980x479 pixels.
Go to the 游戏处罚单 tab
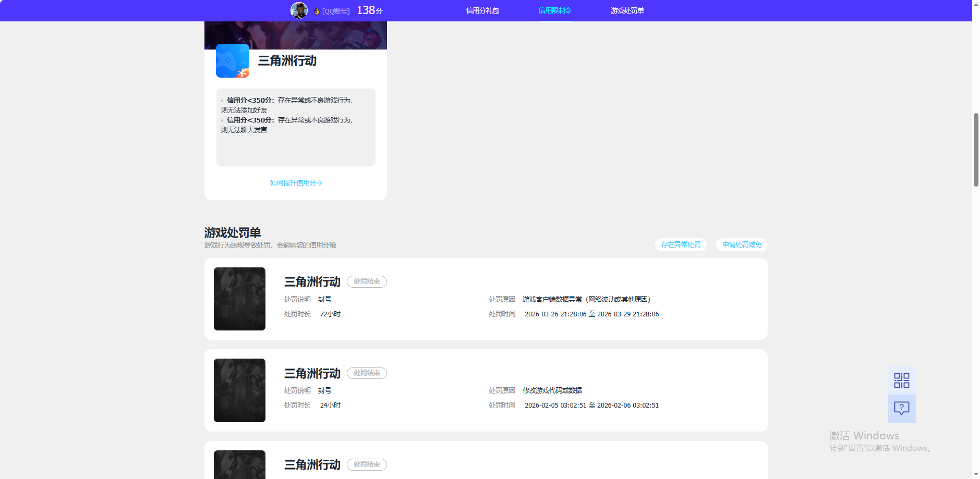tap(627, 10)
